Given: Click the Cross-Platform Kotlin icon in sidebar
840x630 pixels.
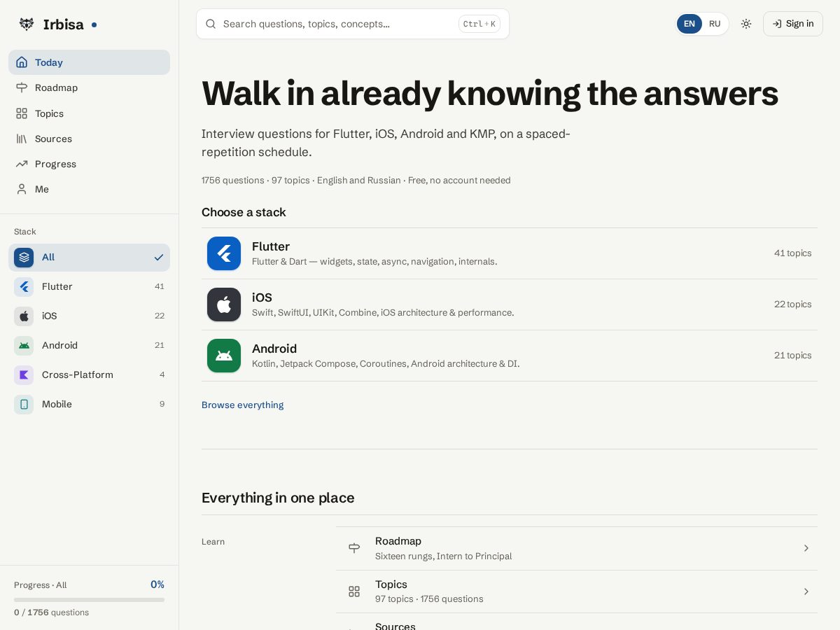Looking at the screenshot, I should pyautogui.click(x=24, y=375).
